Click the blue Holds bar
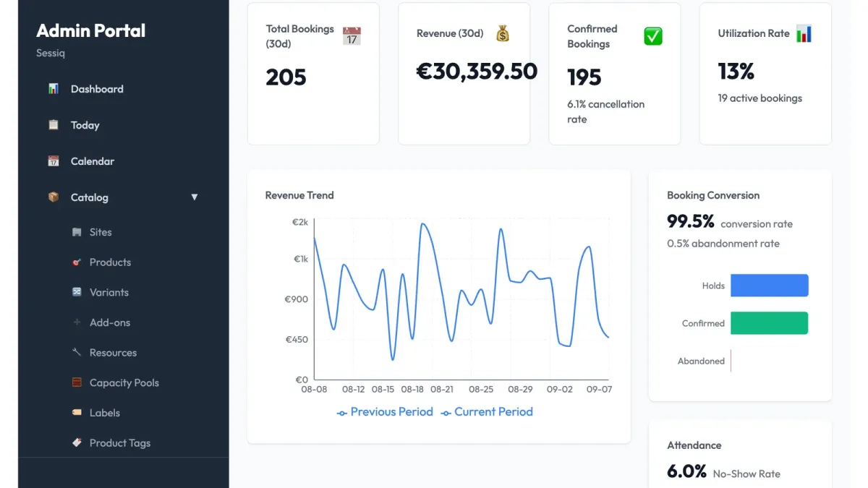868x488 pixels. (770, 286)
